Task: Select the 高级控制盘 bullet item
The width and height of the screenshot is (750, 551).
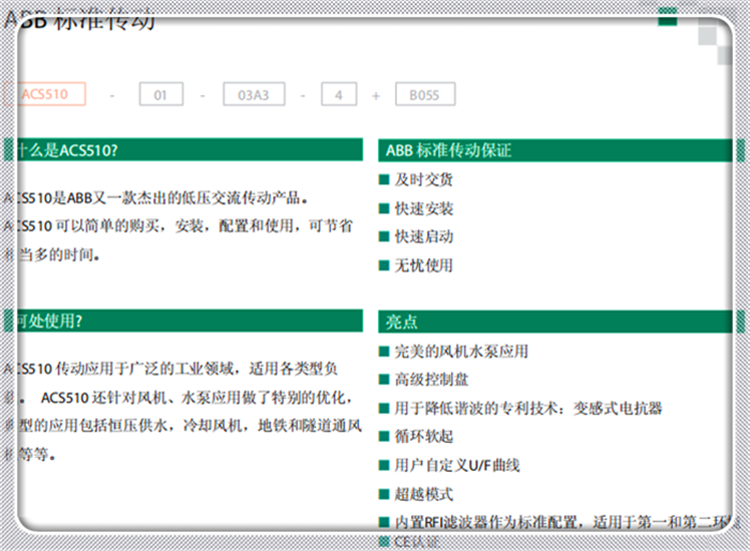Action: 423,380
